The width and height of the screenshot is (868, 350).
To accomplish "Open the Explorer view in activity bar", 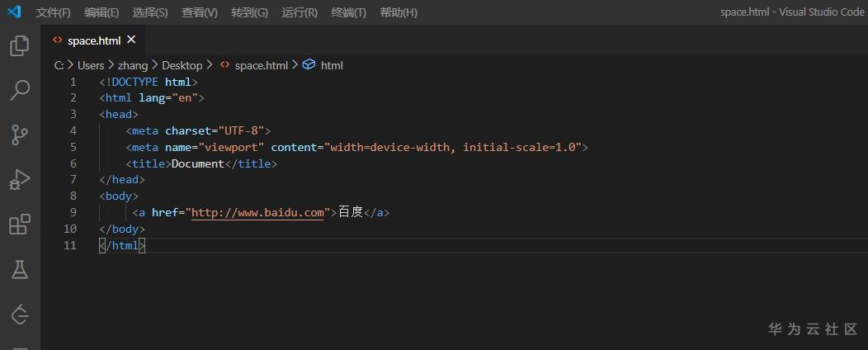I will [x=20, y=46].
